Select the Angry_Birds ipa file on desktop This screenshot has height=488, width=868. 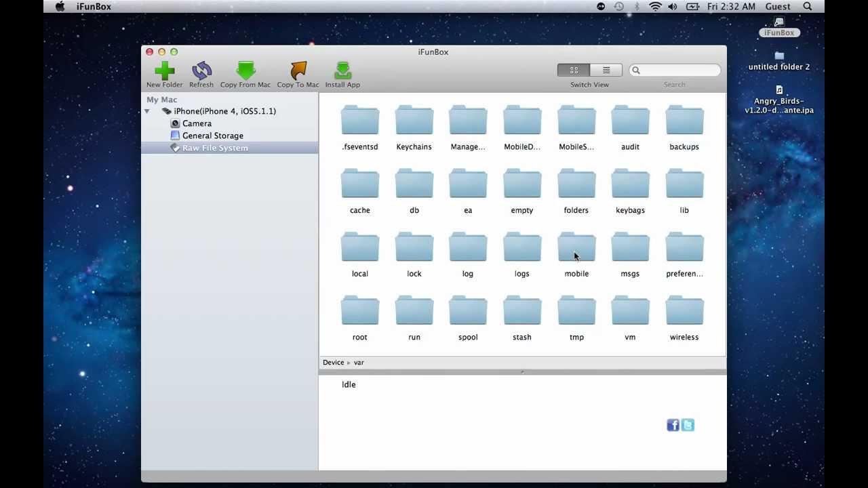(779, 100)
